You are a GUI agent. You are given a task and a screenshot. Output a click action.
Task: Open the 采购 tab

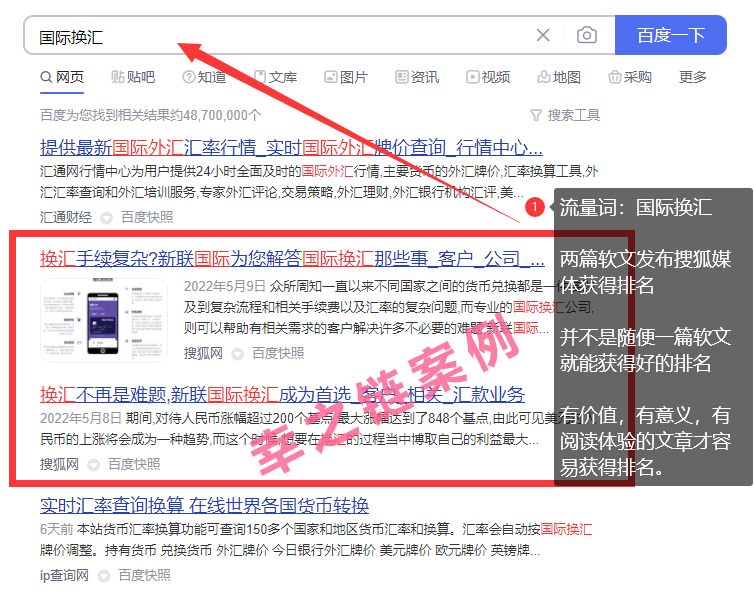click(630, 77)
